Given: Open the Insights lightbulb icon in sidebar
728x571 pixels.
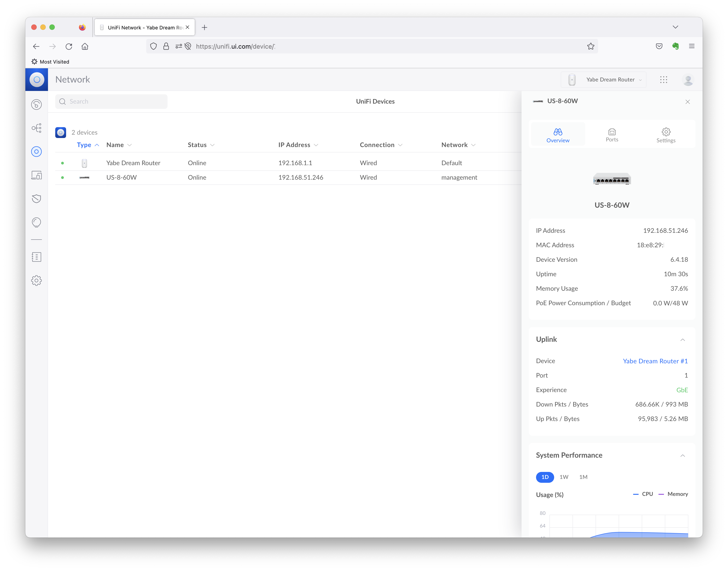Looking at the screenshot, I should pos(36,222).
